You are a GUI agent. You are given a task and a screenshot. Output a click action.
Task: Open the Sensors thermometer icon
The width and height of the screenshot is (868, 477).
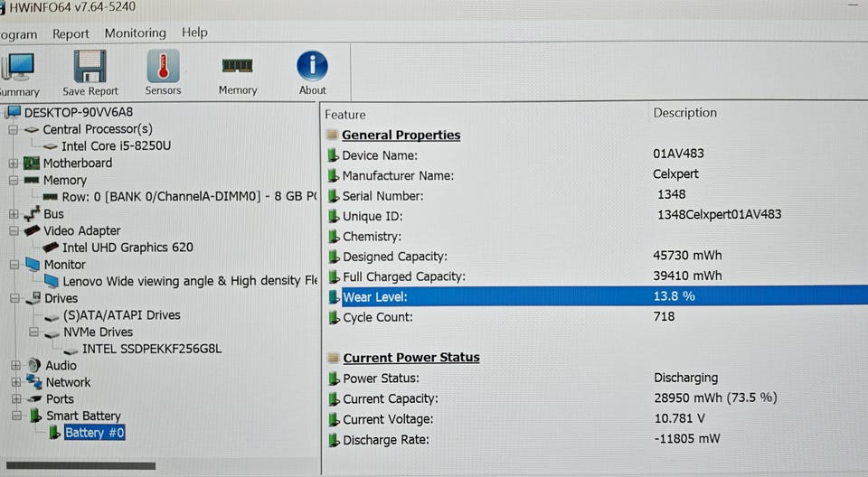point(163,66)
